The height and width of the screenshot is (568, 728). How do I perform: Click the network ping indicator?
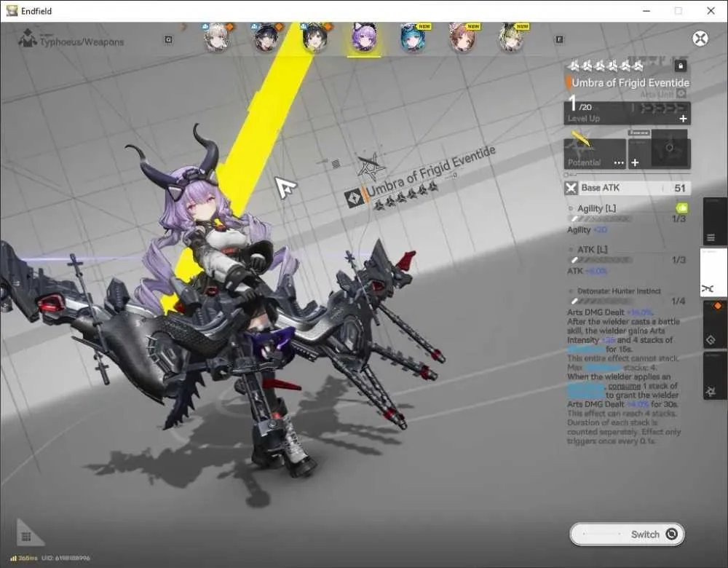click(24, 558)
